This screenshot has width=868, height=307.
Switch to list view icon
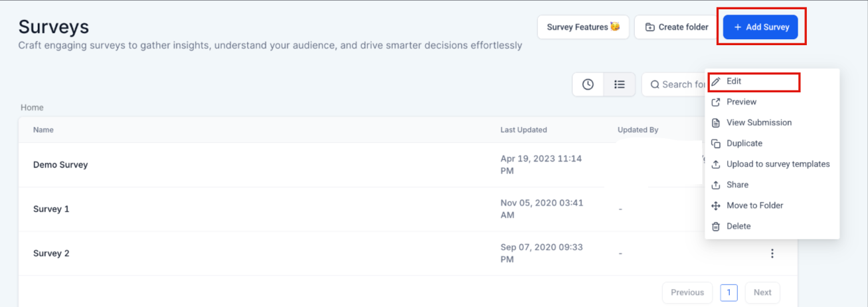[620, 84]
